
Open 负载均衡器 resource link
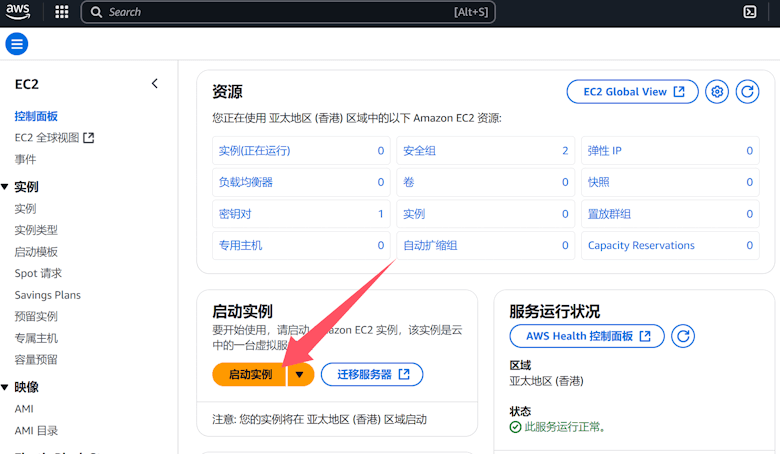click(246, 182)
